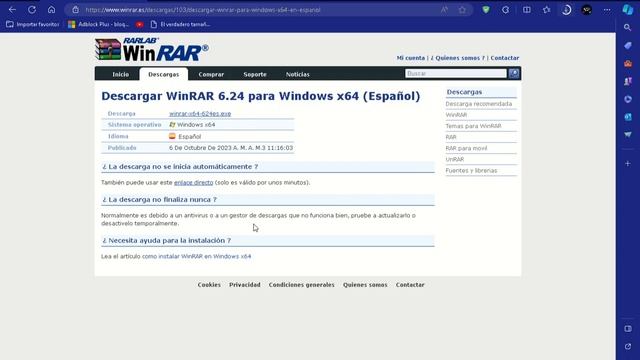Download winrar-x64-624es.exe file link
This screenshot has width=640, height=360.
point(200,113)
